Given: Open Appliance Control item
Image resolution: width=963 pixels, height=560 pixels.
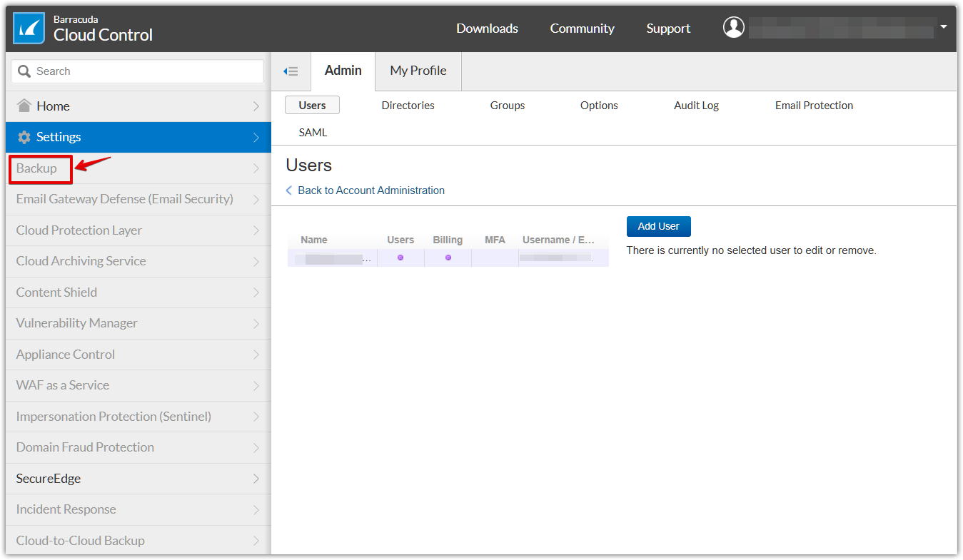Looking at the screenshot, I should tap(138, 355).
